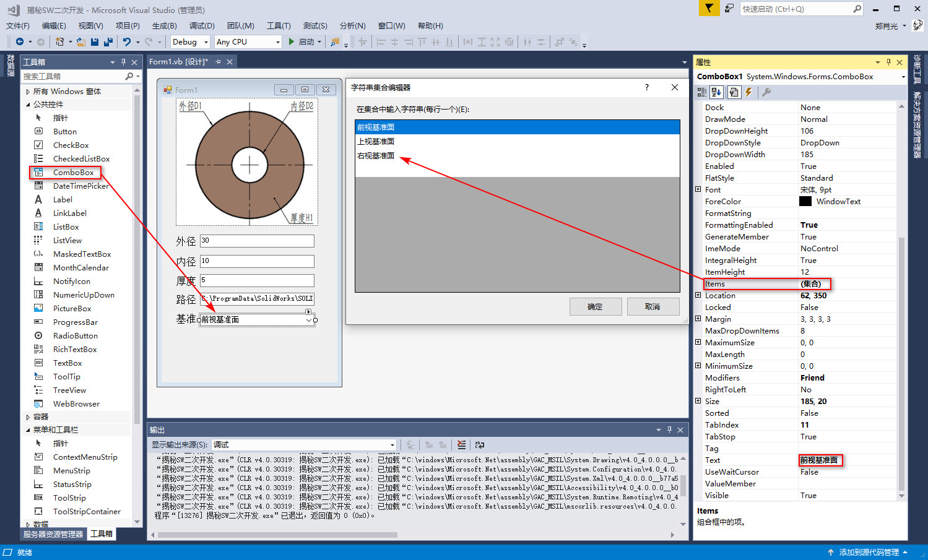Expand the Font property node
Screen dimensions: 928x560
click(x=699, y=189)
